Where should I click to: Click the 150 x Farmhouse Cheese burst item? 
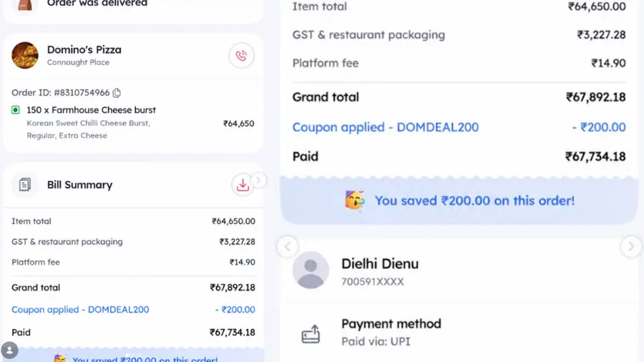[x=91, y=110]
